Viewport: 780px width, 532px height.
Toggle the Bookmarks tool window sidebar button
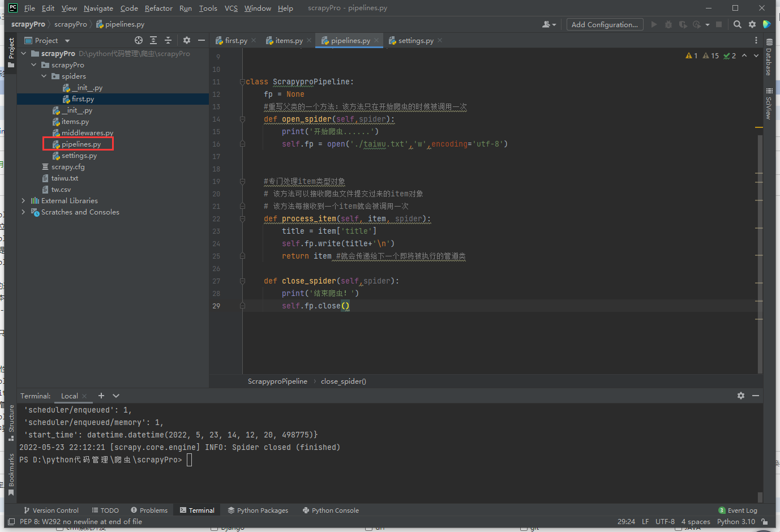tap(11, 474)
